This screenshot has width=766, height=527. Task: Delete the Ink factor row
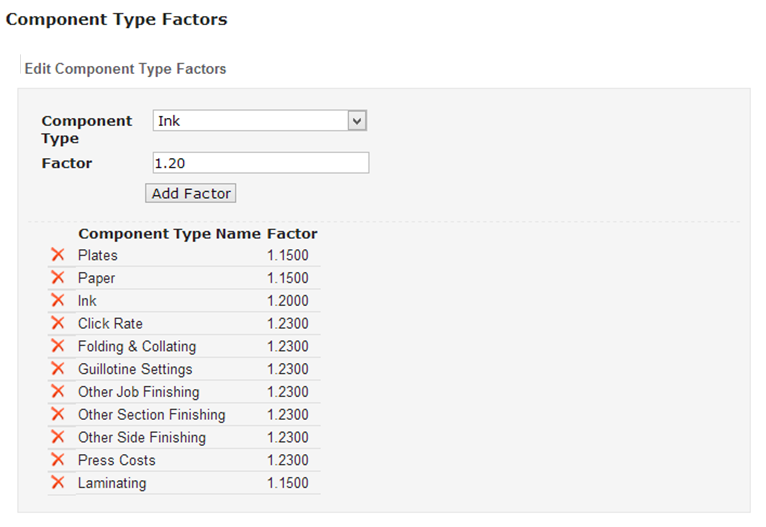tap(57, 301)
